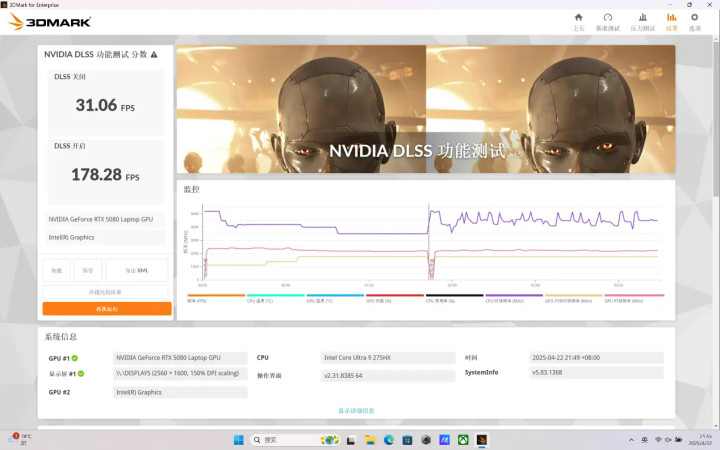720x450 pixels.
Task: Expand the system tray hidden icons chevron
Action: point(631,440)
